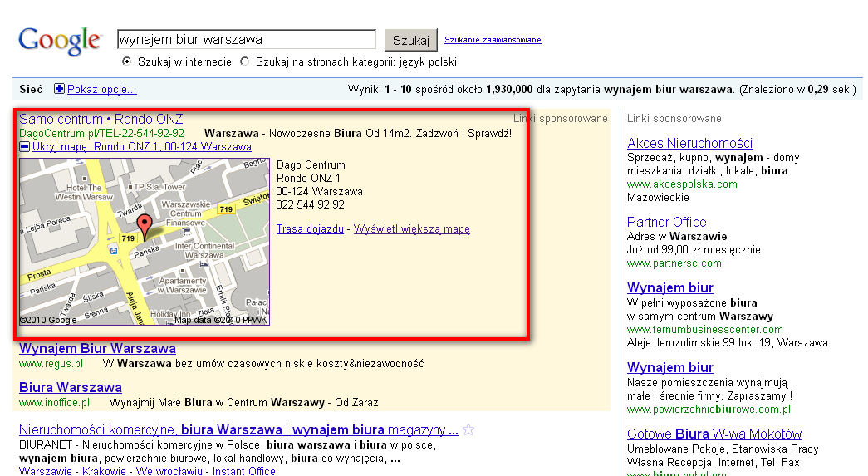This screenshot has width=868, height=476.
Task: Click the plus icon beside Pokaż opcje
Action: point(59,89)
